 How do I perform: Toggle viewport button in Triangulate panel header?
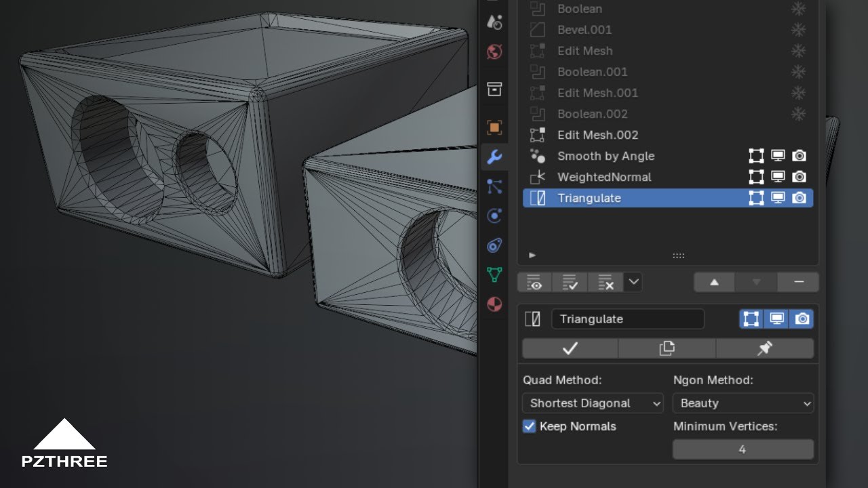pyautogui.click(x=776, y=319)
